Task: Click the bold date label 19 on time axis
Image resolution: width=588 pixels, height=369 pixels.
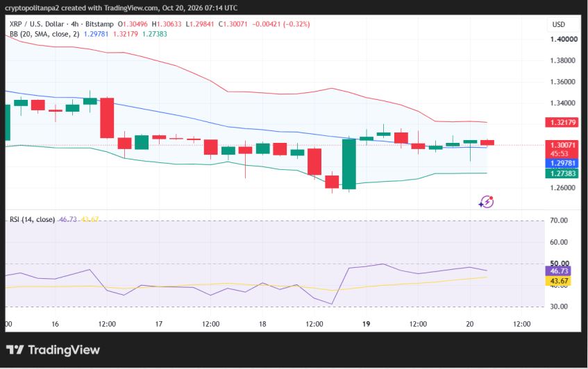Action: click(x=366, y=324)
